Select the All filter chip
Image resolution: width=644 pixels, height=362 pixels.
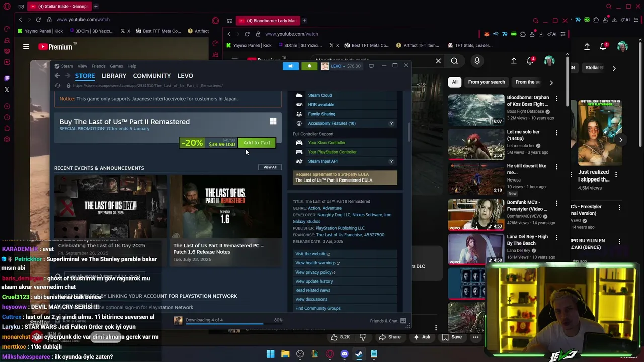pyautogui.click(x=455, y=82)
